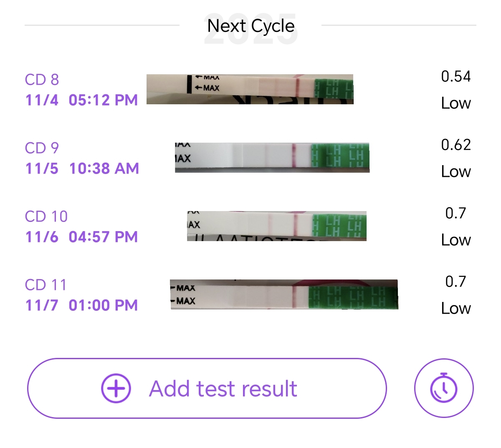Tap the 0.54 ratio value

pos(455,76)
